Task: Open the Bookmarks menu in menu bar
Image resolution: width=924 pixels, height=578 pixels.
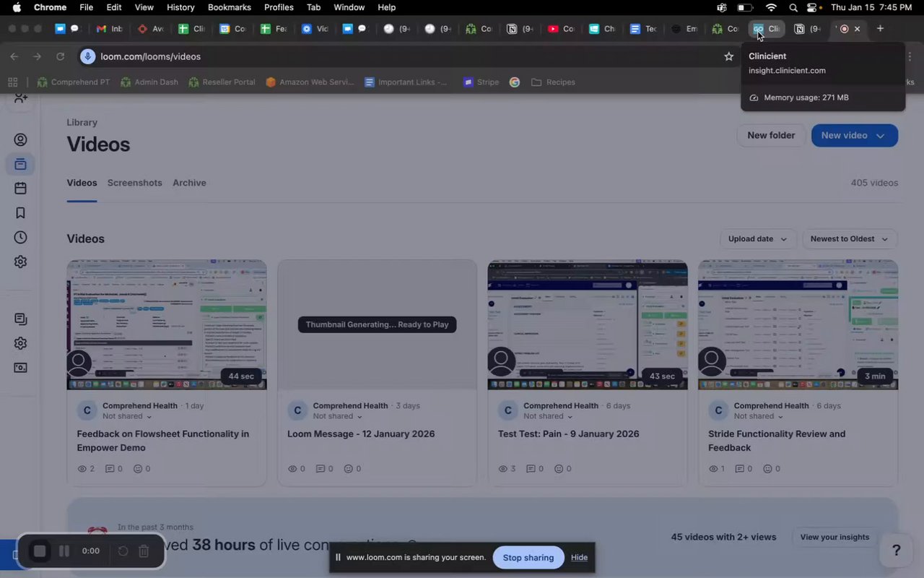Action: click(x=229, y=7)
